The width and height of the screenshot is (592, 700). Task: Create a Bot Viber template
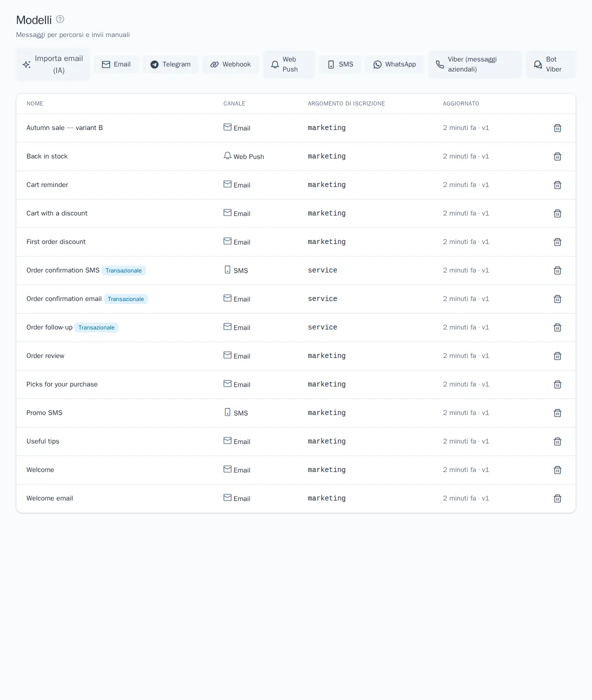(x=551, y=64)
